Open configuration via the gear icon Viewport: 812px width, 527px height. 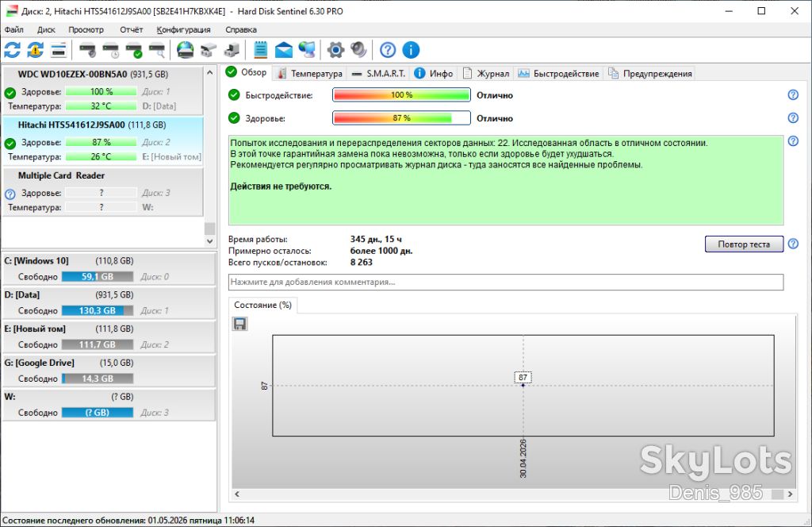pos(335,50)
